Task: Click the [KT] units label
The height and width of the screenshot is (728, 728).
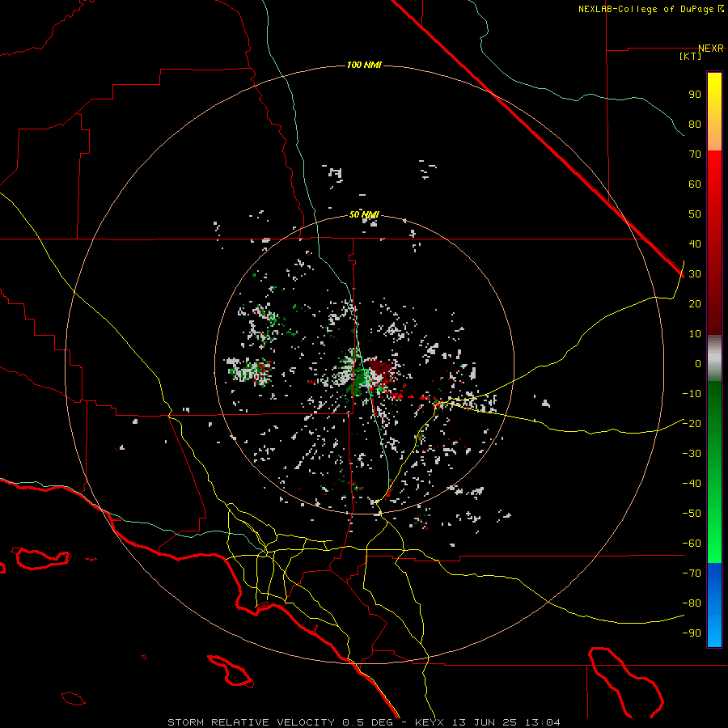Action: (x=690, y=56)
